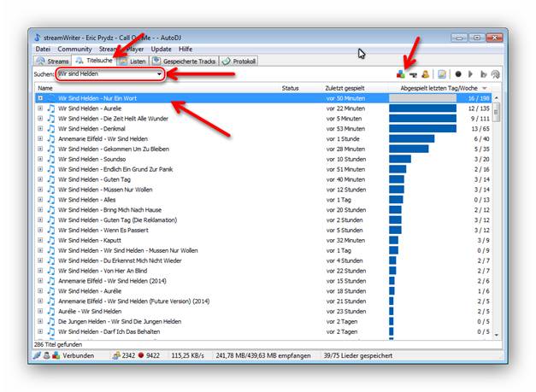Click the red dot icon beside 9422

click(141, 355)
